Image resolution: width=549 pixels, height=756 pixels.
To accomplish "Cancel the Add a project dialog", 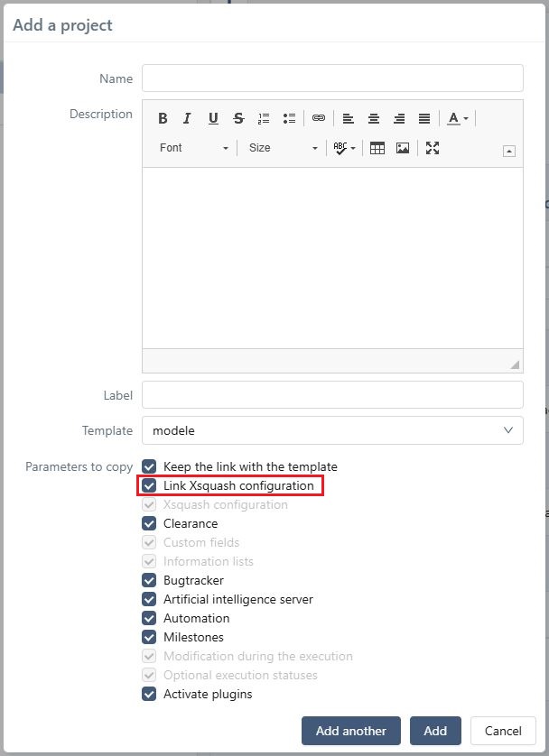I will pos(503,731).
